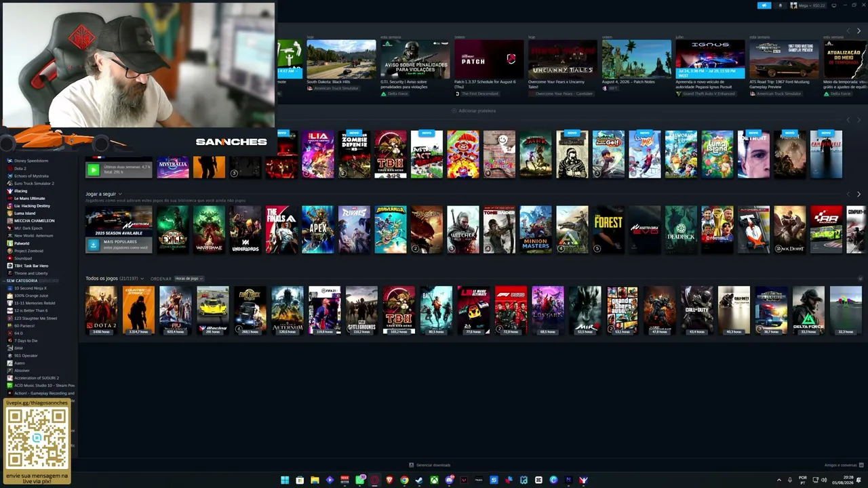Click the green play button under iRacing
This screenshot has height=488, width=868.
tap(94, 169)
